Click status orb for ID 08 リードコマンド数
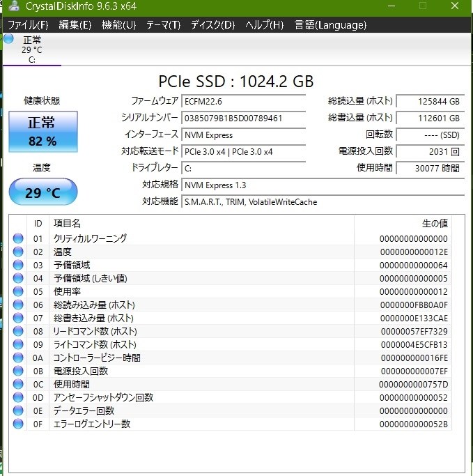Image resolution: width=473 pixels, height=476 pixels. click(18, 331)
